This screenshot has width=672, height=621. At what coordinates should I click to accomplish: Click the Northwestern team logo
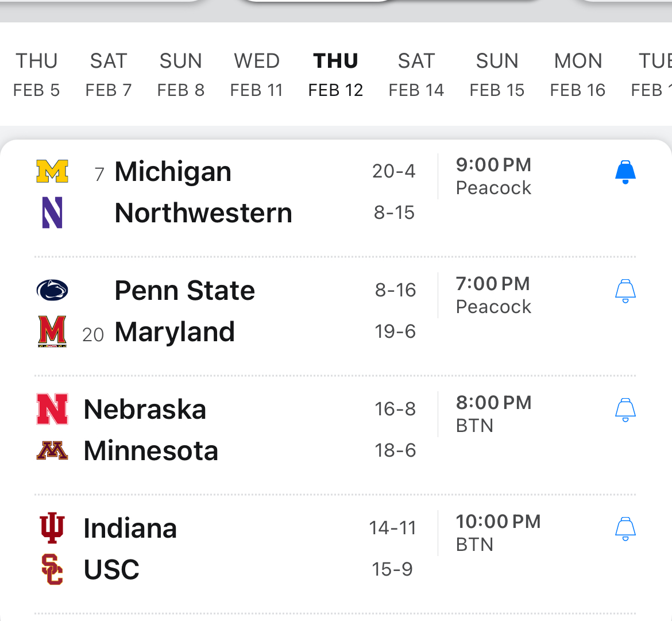coord(52,213)
